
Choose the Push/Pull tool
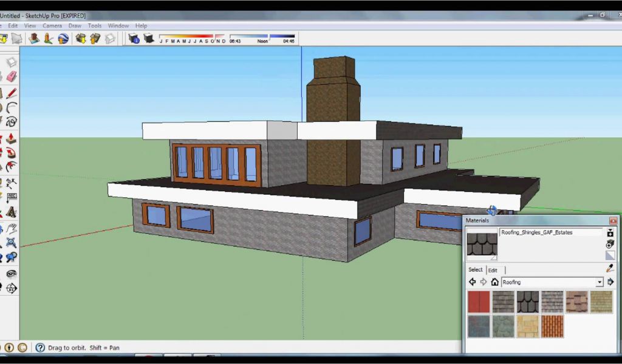coord(11,138)
